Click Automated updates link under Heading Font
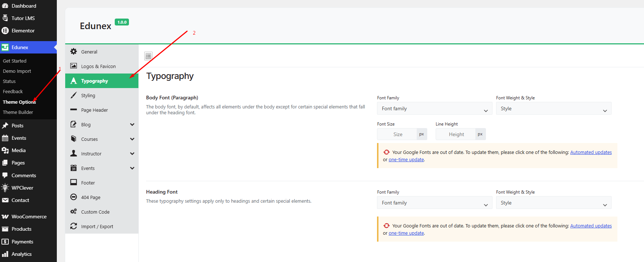Viewport: 644px width, 262px height. click(x=591, y=226)
